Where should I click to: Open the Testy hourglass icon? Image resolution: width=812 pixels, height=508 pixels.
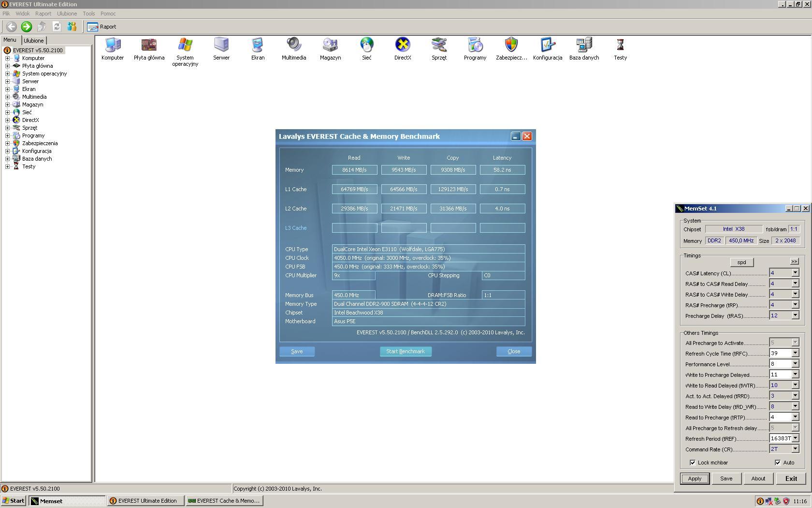coord(620,45)
